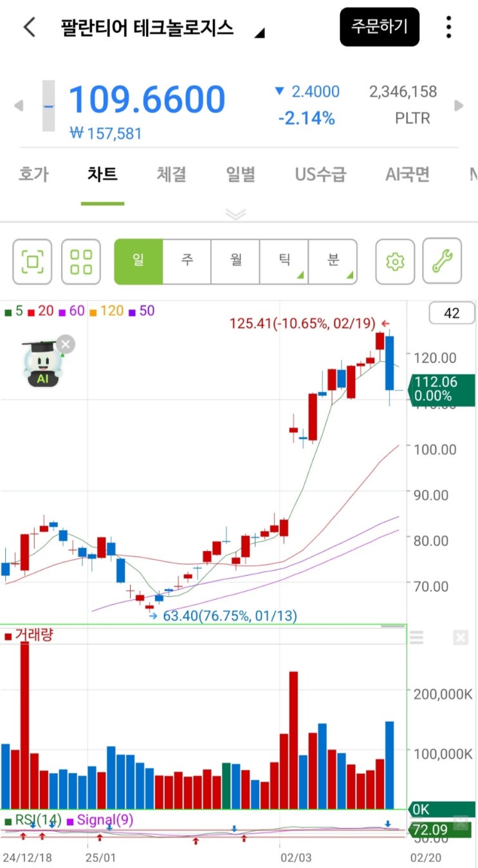478x868 pixels.
Task: Tap the back arrow icon
Action: [x=29, y=28]
